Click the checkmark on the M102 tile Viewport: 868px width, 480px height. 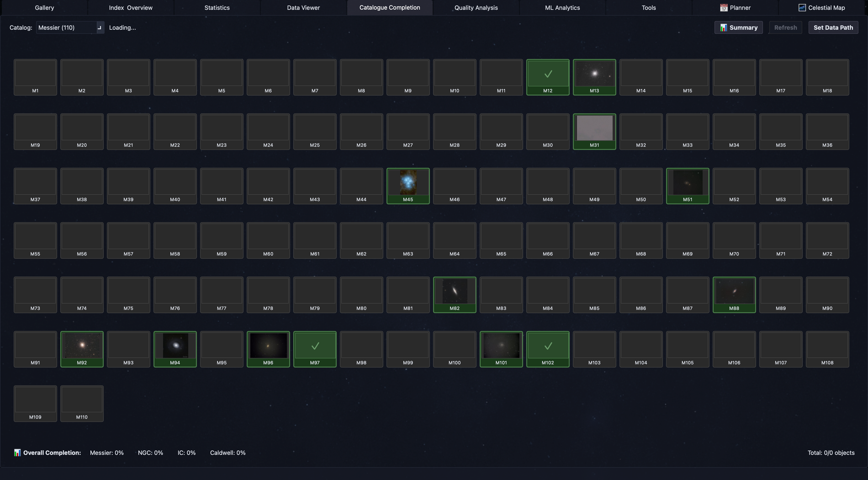[548, 346]
